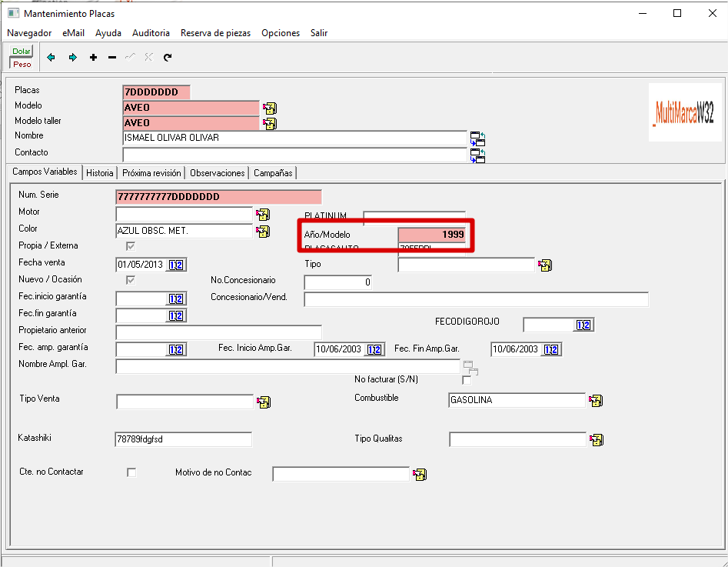Viewport: 728px width, 567px height.
Task: Click the Katashiki input field
Action: click(184, 439)
